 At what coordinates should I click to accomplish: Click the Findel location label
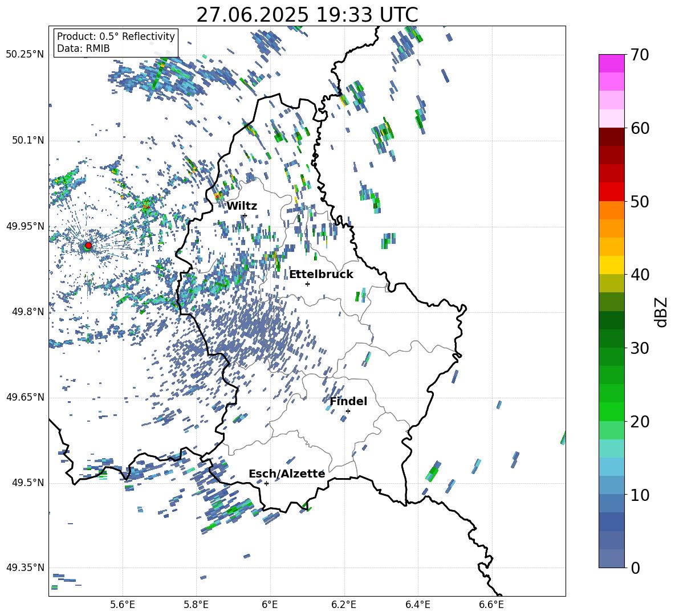coord(348,401)
